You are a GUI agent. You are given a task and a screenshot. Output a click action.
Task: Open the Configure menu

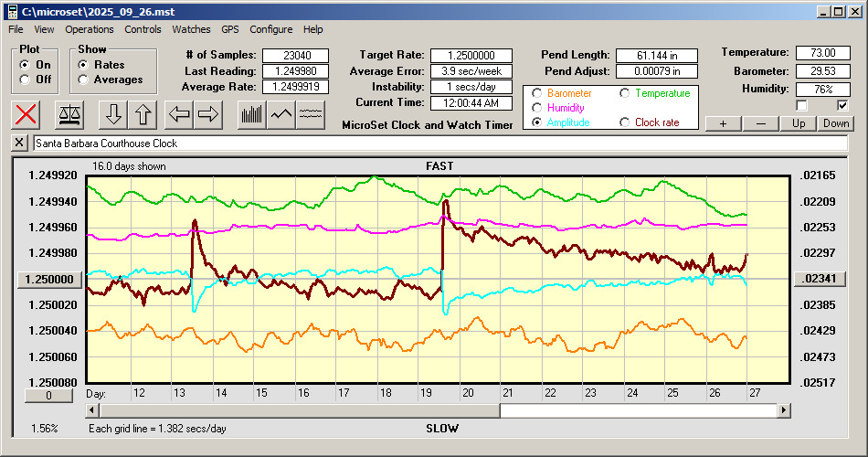tap(271, 29)
